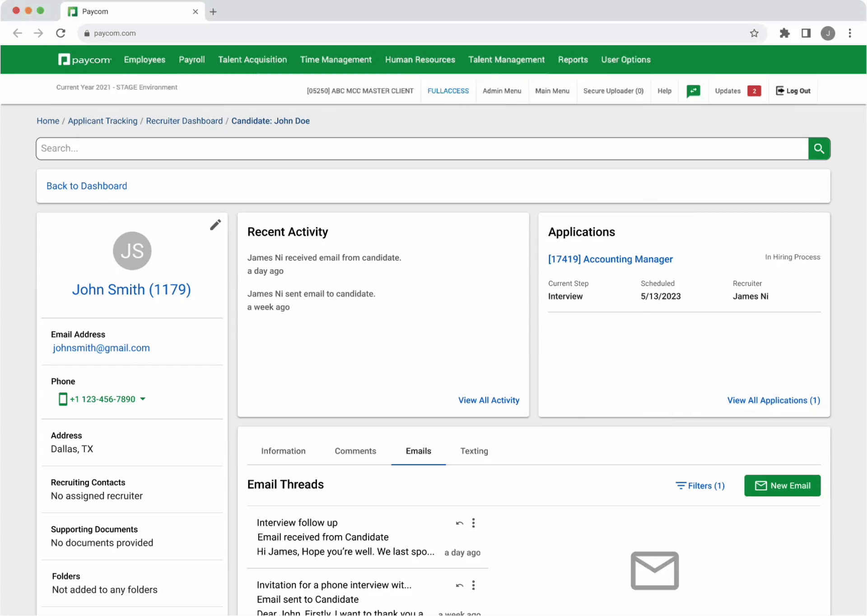Viewport: 867px width, 616px height.
Task: Click into the Search input field
Action: pyautogui.click(x=420, y=149)
